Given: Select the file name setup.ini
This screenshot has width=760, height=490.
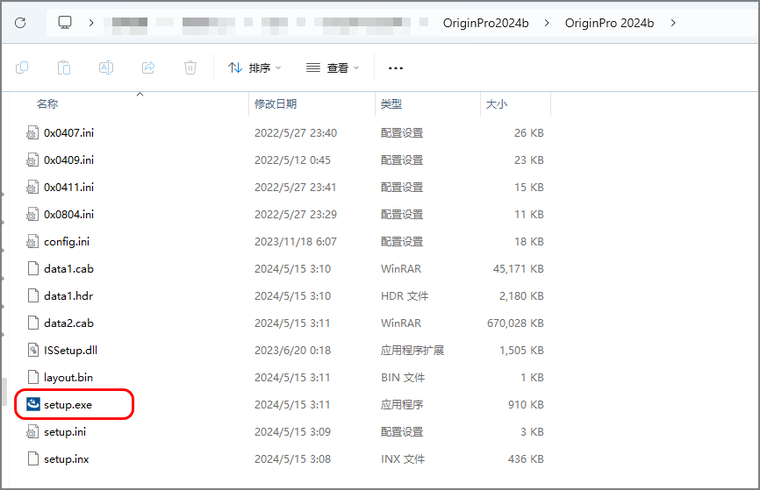Looking at the screenshot, I should coord(65,432).
